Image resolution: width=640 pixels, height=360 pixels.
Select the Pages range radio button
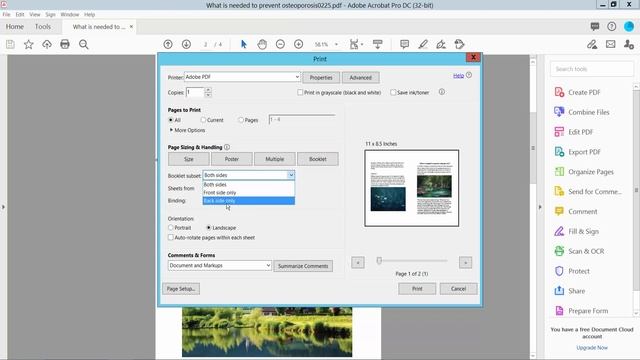241,120
